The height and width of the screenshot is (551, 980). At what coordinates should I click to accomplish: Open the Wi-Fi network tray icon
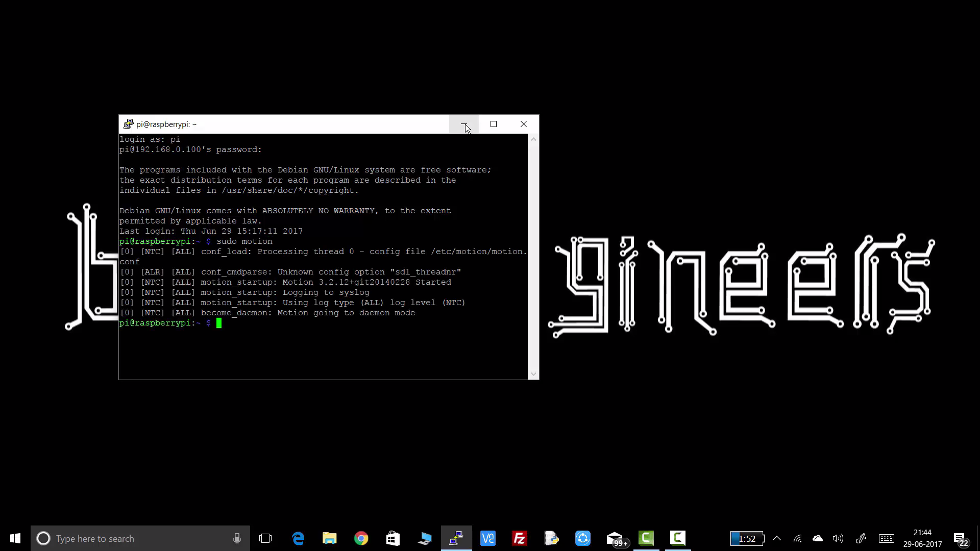798,538
